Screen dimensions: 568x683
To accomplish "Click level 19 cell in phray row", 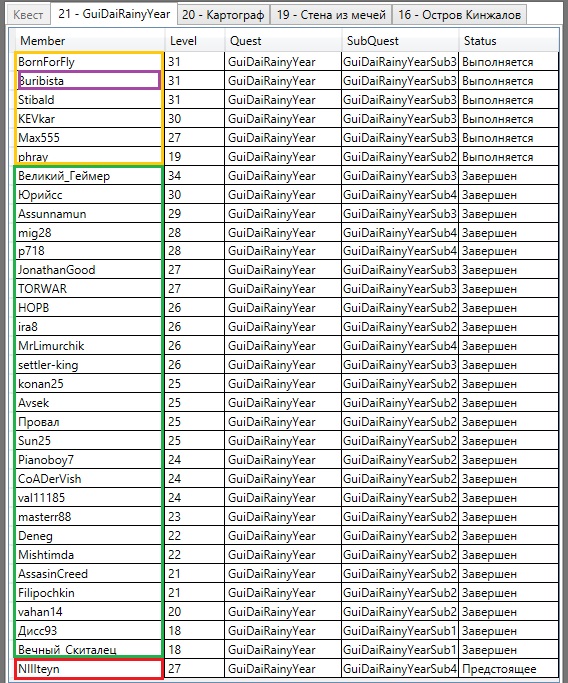I will pyautogui.click(x=195, y=156).
